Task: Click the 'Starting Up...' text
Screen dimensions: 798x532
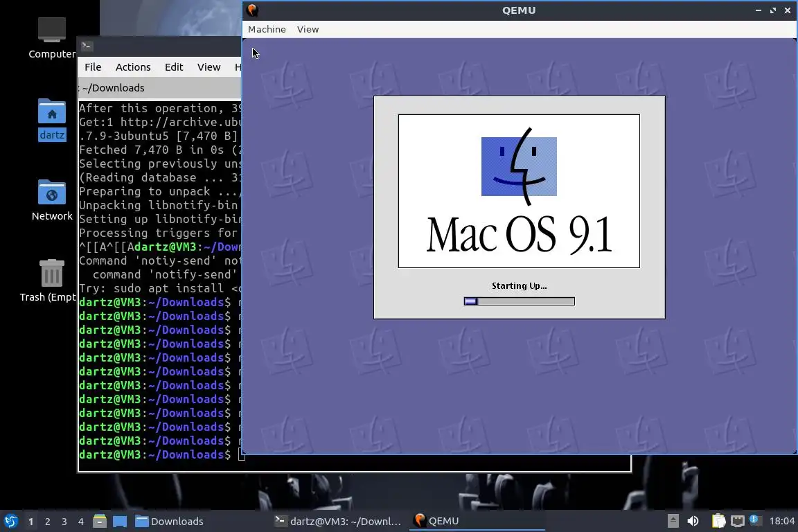Action: click(x=519, y=286)
